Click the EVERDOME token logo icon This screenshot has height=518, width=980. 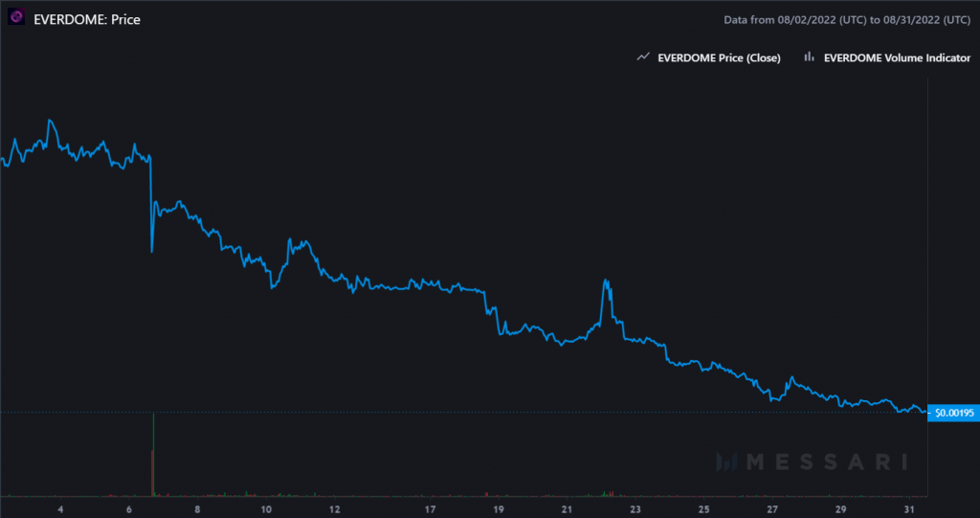(16, 16)
